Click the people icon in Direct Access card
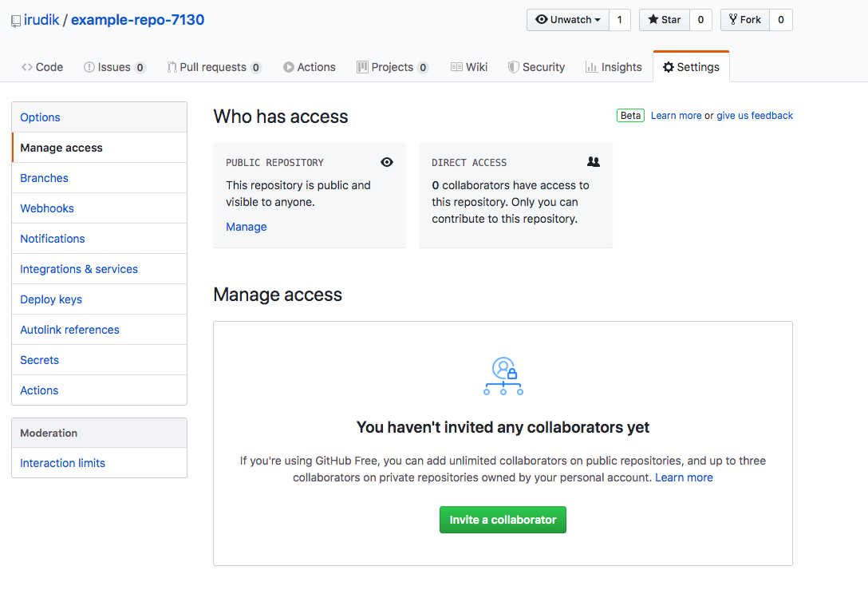 tap(593, 161)
